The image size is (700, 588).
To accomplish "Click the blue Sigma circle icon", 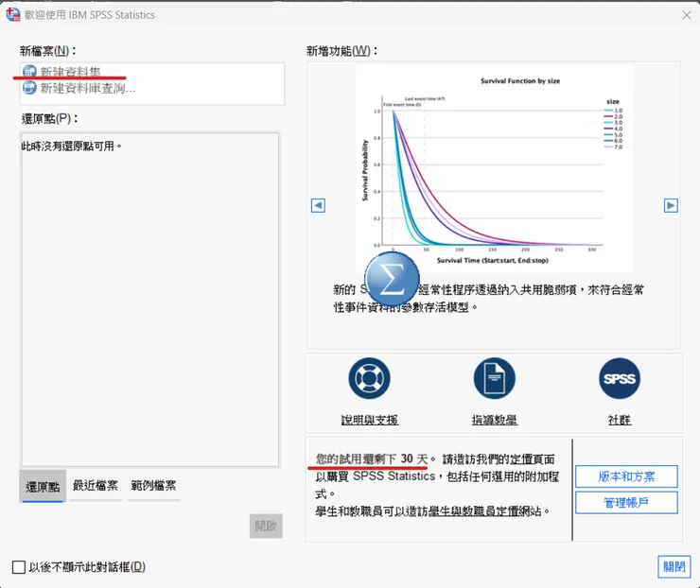I will tap(392, 279).
